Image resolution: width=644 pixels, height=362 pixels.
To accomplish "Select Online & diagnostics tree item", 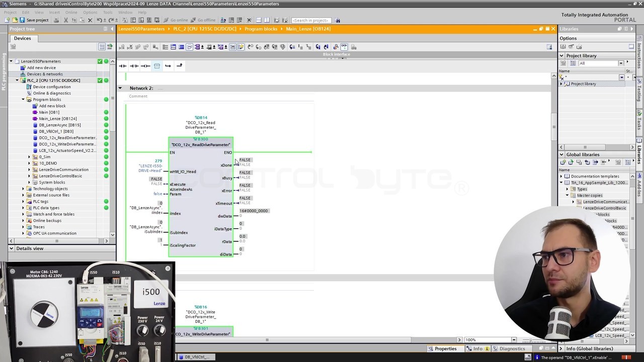I will (x=51, y=93).
